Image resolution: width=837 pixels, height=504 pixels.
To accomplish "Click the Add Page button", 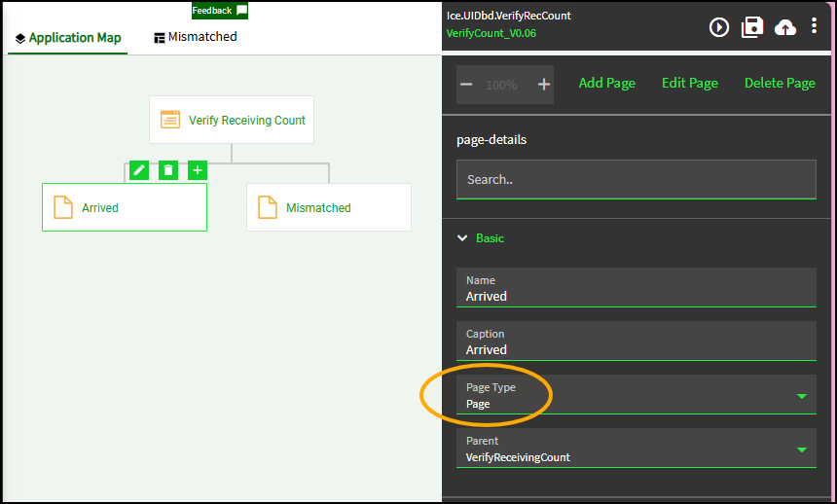I will [x=606, y=84].
